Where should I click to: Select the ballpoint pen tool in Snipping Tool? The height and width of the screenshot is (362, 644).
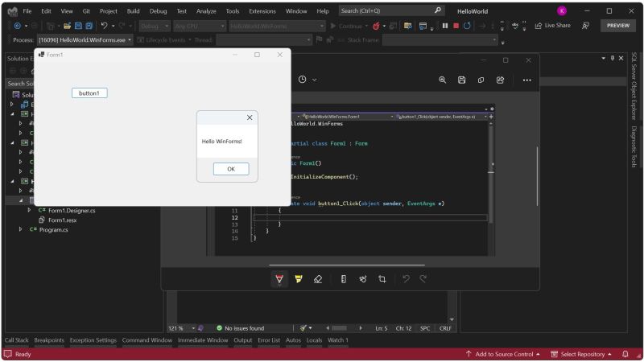[x=279, y=279]
